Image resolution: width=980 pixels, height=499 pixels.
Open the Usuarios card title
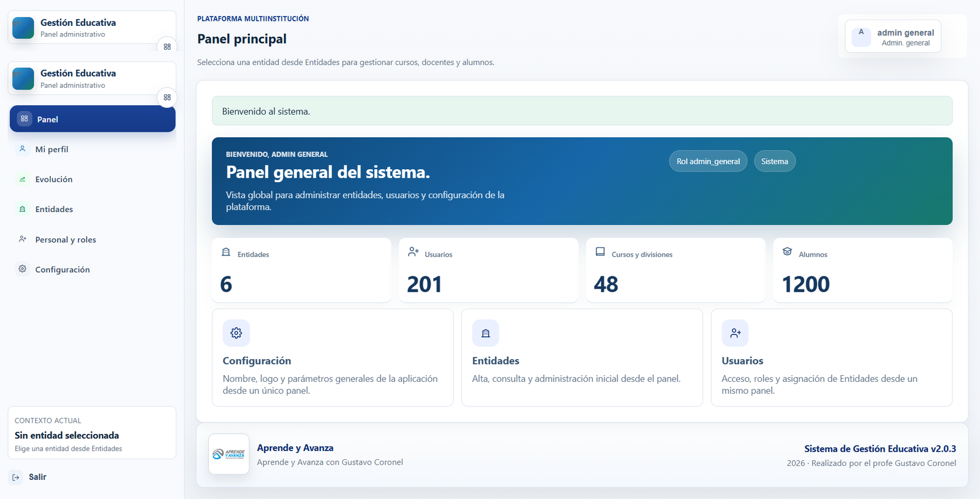click(x=742, y=361)
